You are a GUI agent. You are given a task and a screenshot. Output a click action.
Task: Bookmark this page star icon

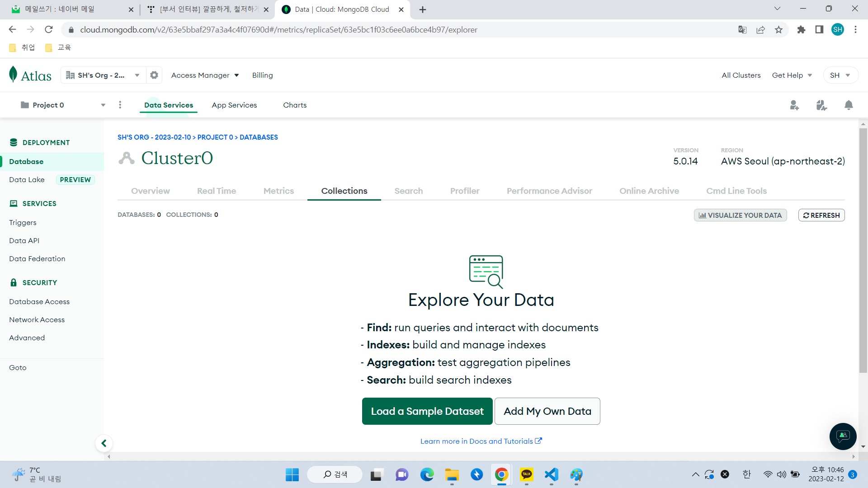click(x=778, y=30)
